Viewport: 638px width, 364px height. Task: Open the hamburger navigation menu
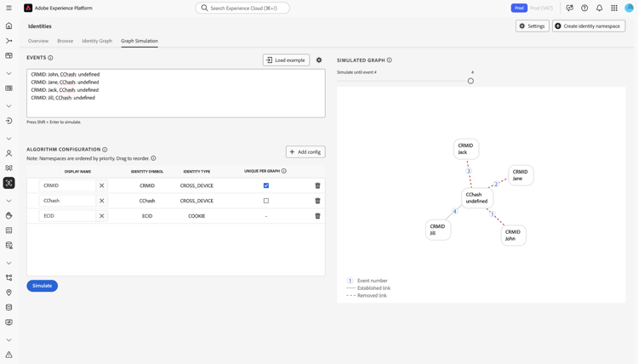coord(9,8)
